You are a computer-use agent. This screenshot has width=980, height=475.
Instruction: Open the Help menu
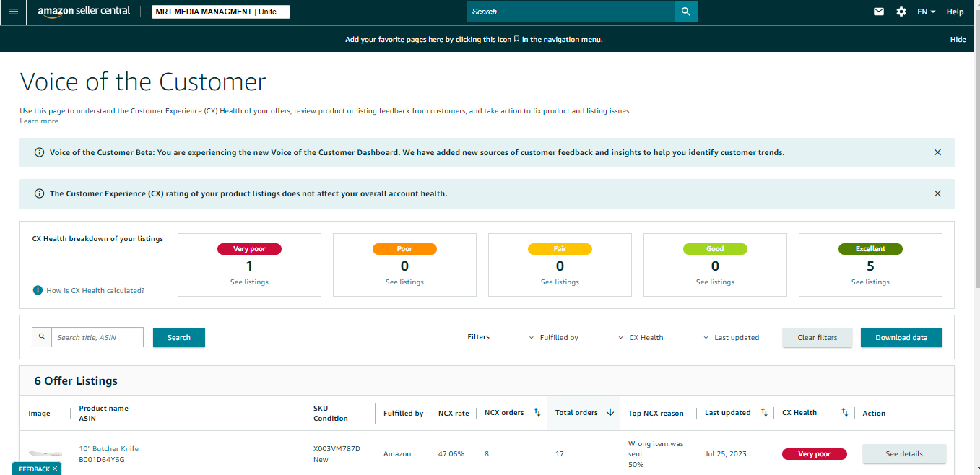point(955,12)
